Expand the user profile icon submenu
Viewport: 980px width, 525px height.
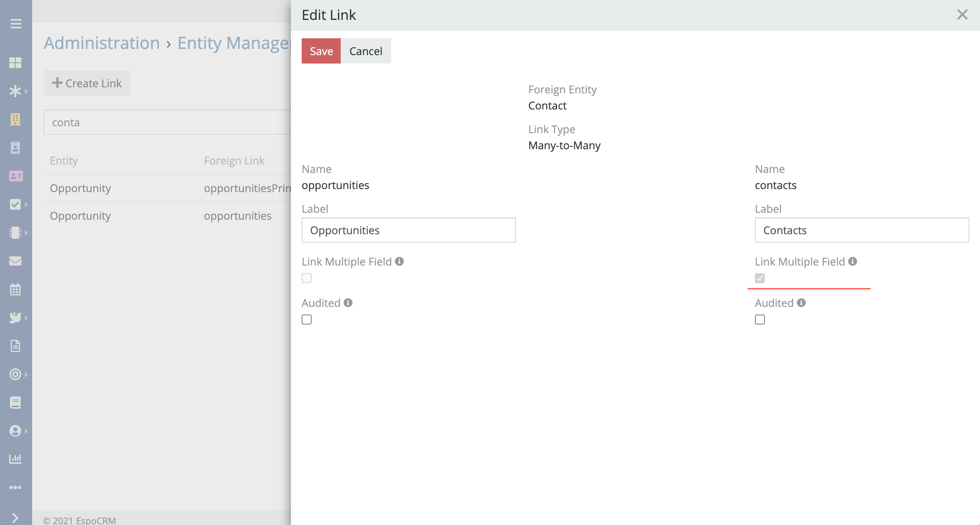pos(26,431)
